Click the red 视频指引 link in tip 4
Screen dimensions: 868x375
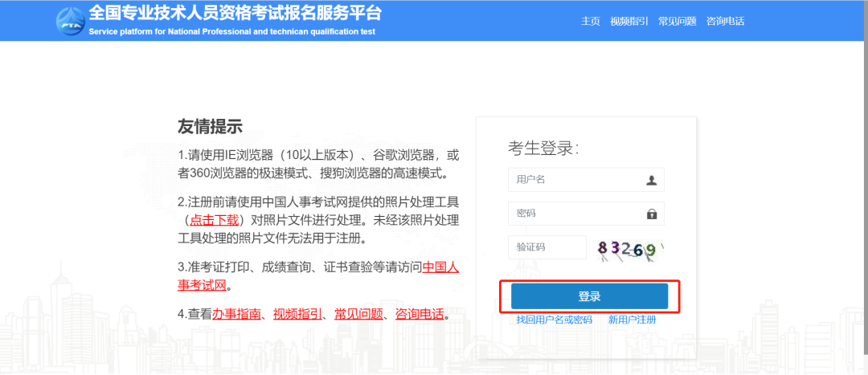tap(297, 314)
